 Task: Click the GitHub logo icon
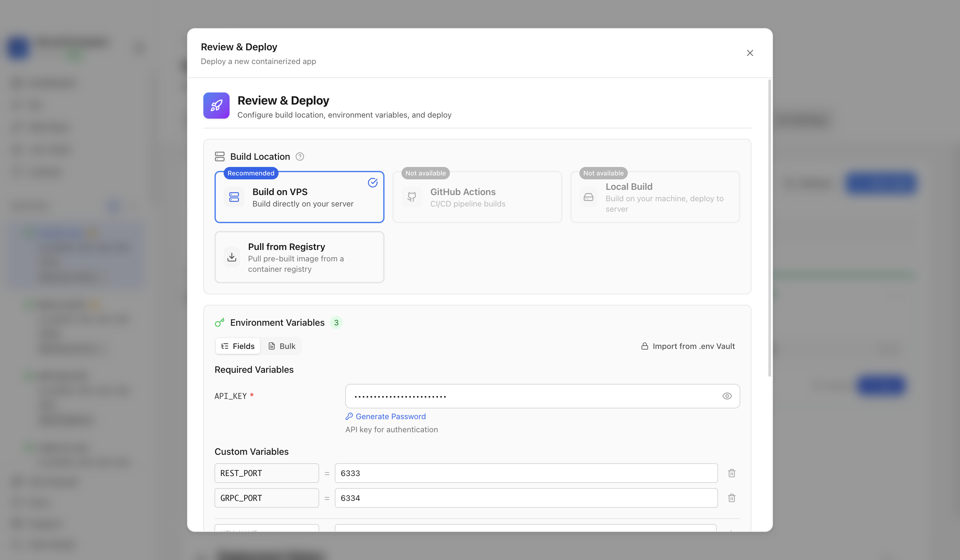pos(411,197)
